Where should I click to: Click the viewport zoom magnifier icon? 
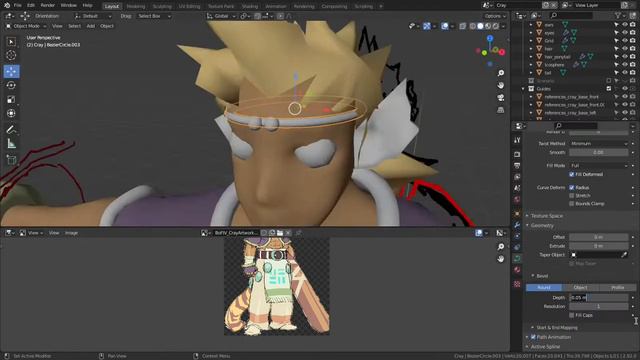point(501,73)
